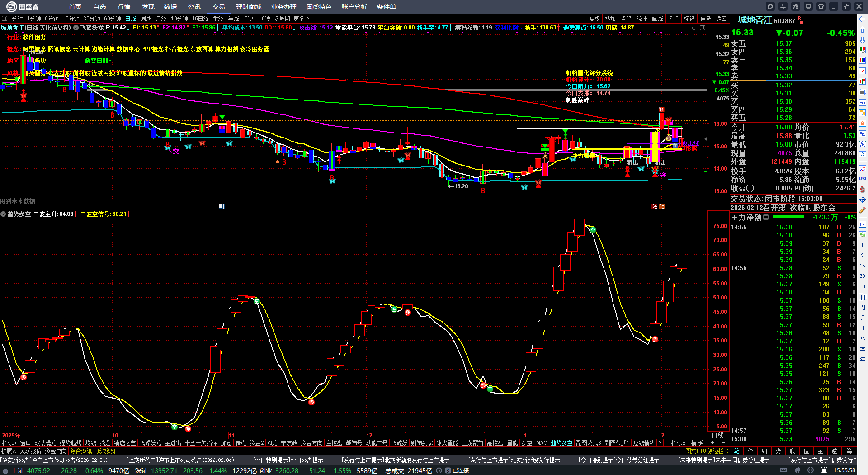Screen dimensions: 868x475
Task: Select the 筹 chip distribution tab
Action: click(x=849, y=451)
